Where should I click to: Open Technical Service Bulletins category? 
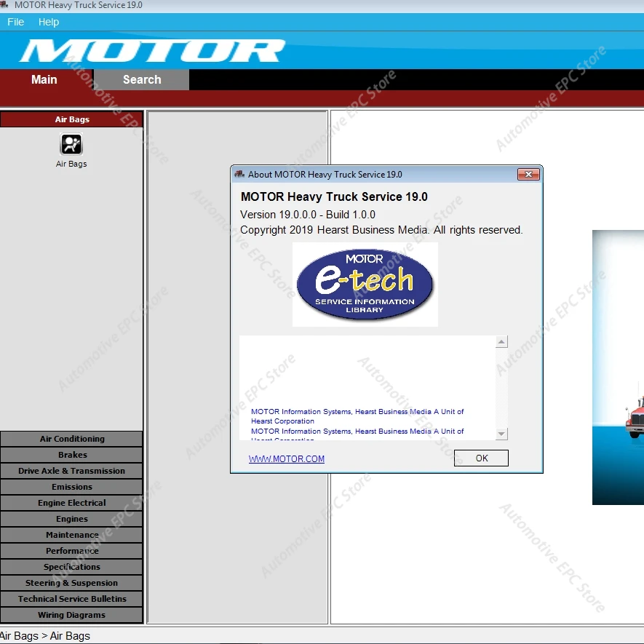coord(72,599)
